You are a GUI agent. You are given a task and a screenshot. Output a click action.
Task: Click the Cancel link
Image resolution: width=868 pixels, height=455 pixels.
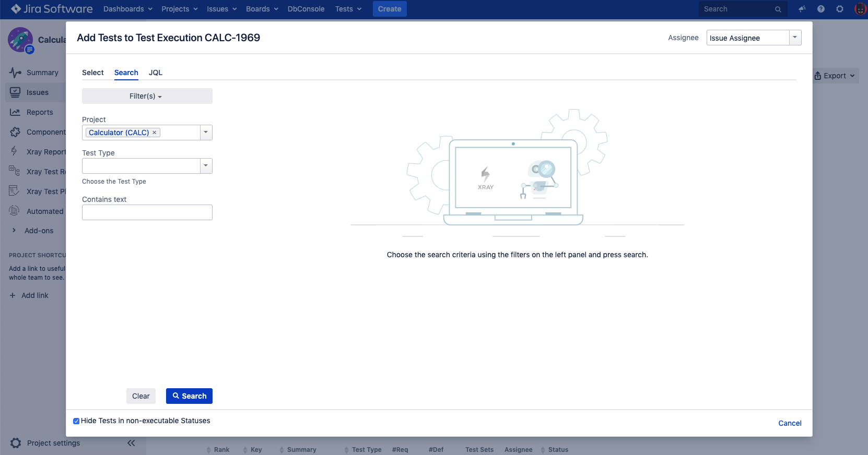[790, 423]
